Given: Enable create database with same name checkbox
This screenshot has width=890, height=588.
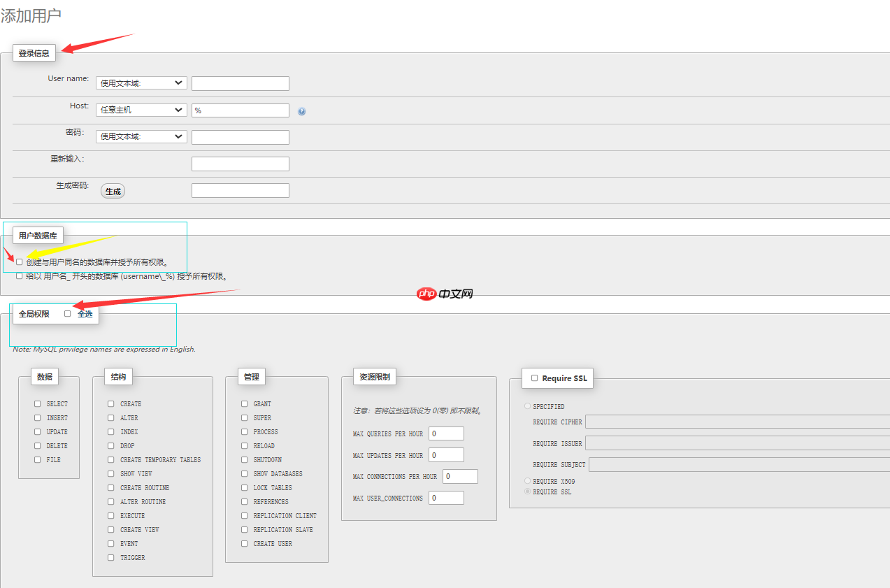Looking at the screenshot, I should (20, 262).
